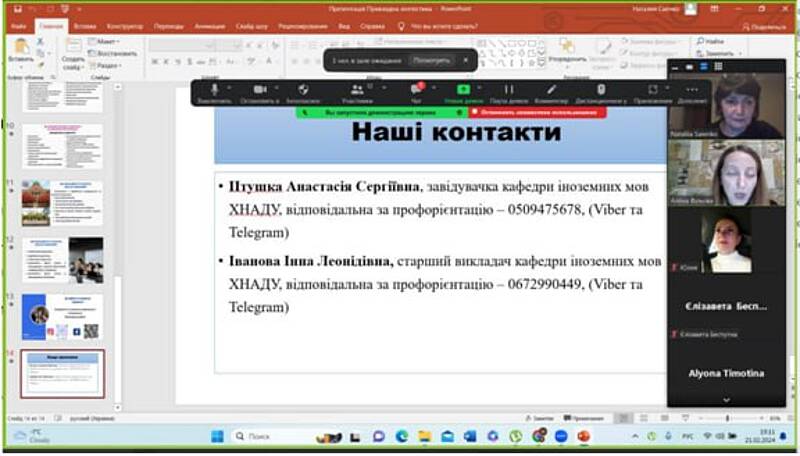The width and height of the screenshot is (800, 456).
Task: Expand New Share options arrow
Action: pyautogui.click(x=480, y=87)
